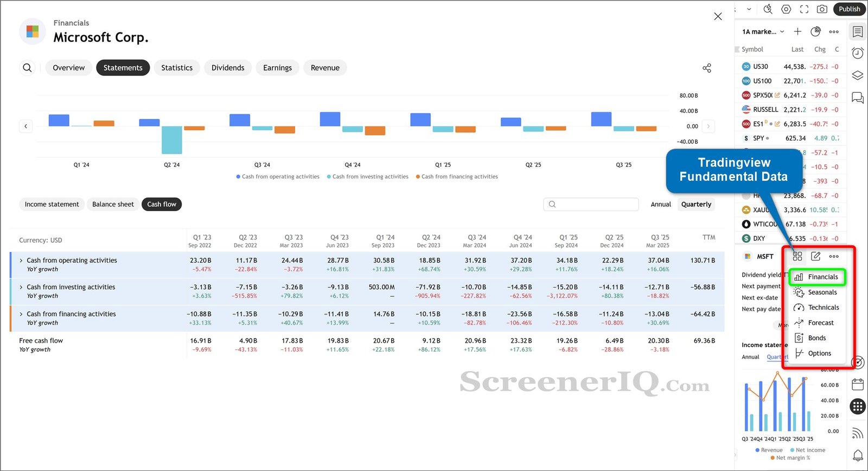Switch to Income statement view

coord(52,205)
